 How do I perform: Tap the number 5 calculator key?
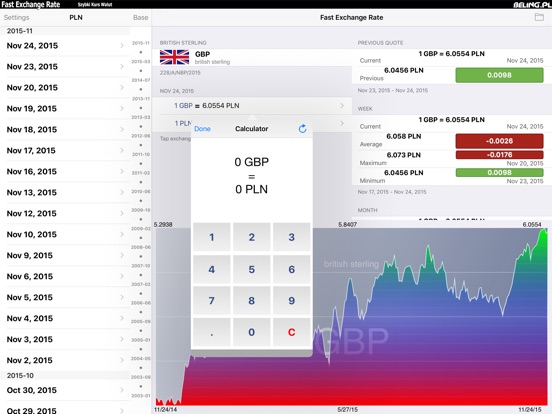(x=251, y=269)
